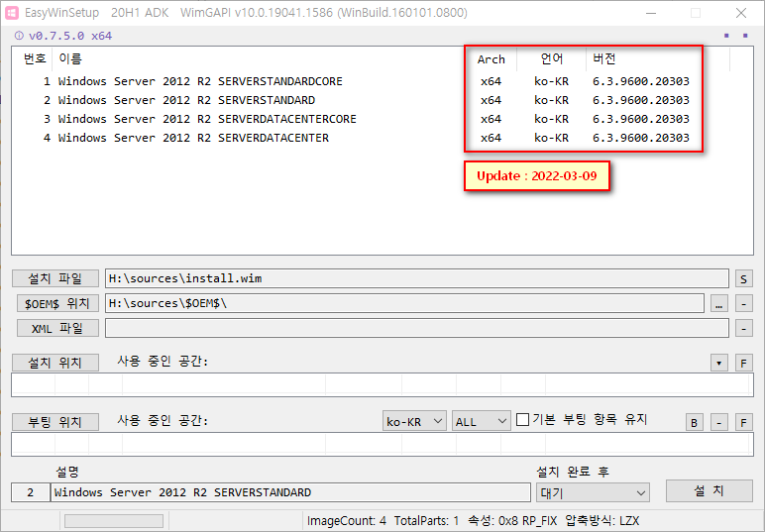Click TotalParts: 1 in status bar
765x532 pixels.
[426, 521]
